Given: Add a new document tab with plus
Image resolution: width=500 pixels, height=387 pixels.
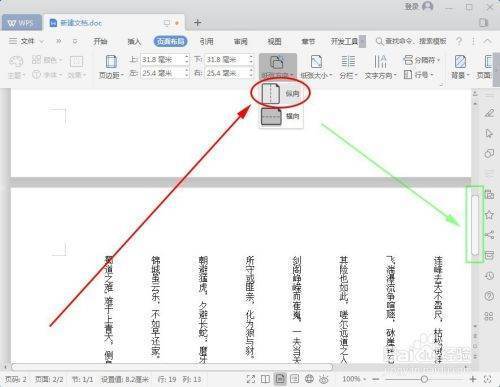Looking at the screenshot, I should (x=197, y=22).
